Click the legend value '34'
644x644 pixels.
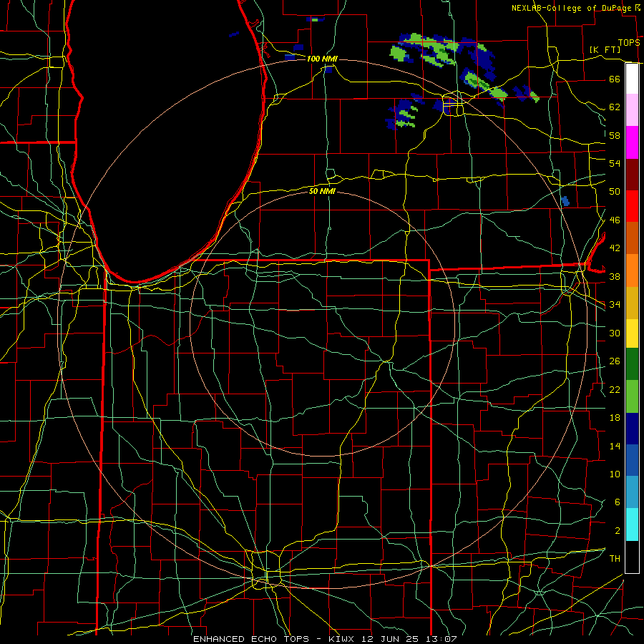[x=615, y=305]
